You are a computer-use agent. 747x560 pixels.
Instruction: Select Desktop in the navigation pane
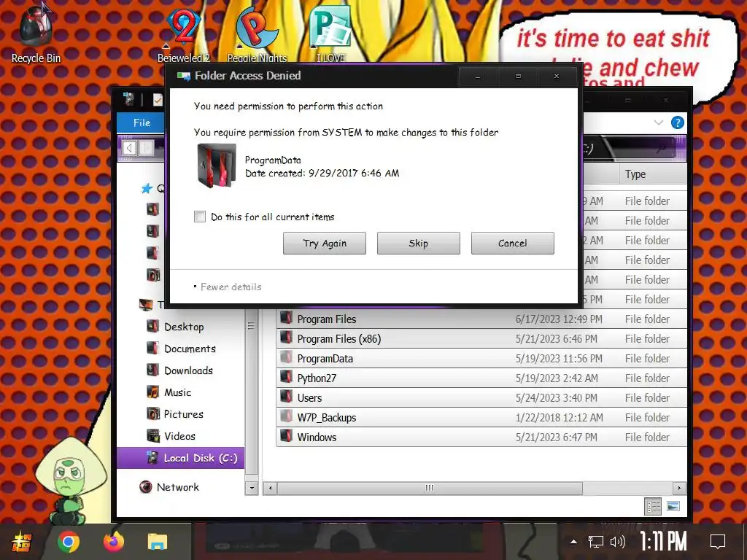click(184, 327)
